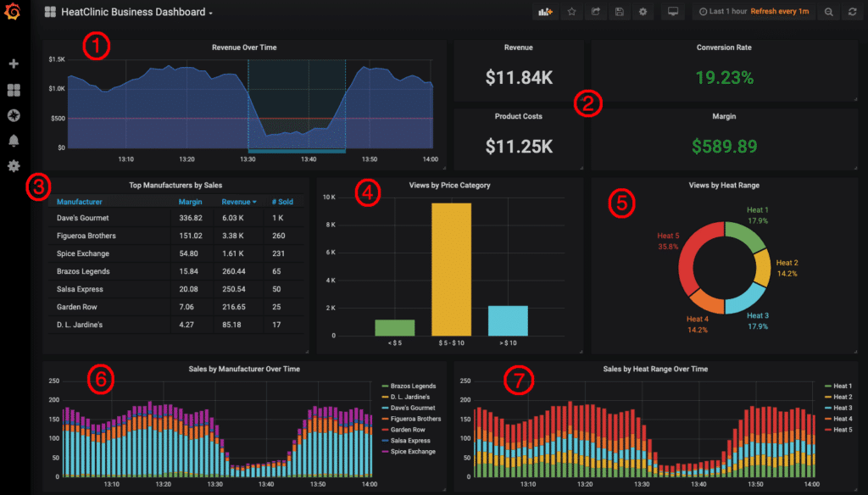Screen dimensions: 868x495
Task: Click the Share dashboard icon
Action: tap(596, 12)
